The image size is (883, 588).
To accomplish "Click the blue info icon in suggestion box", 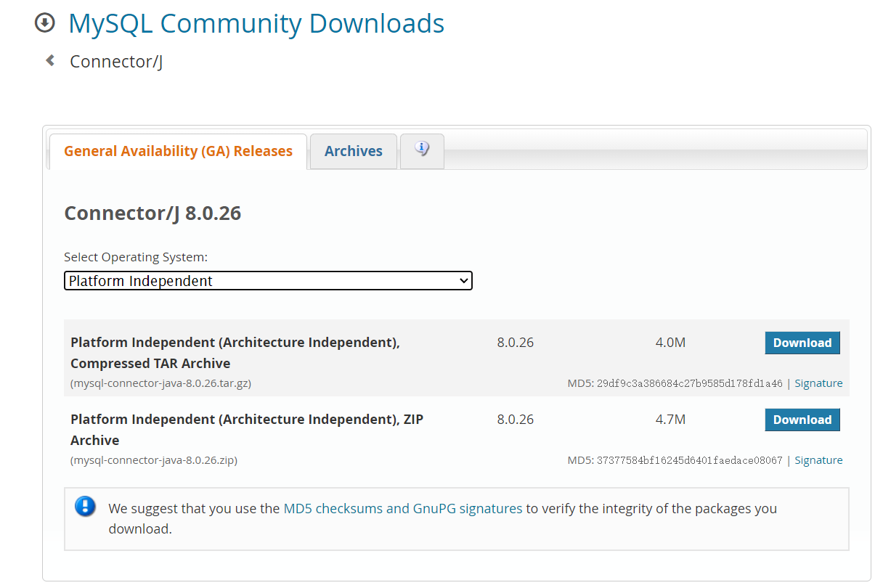I will click(x=85, y=506).
